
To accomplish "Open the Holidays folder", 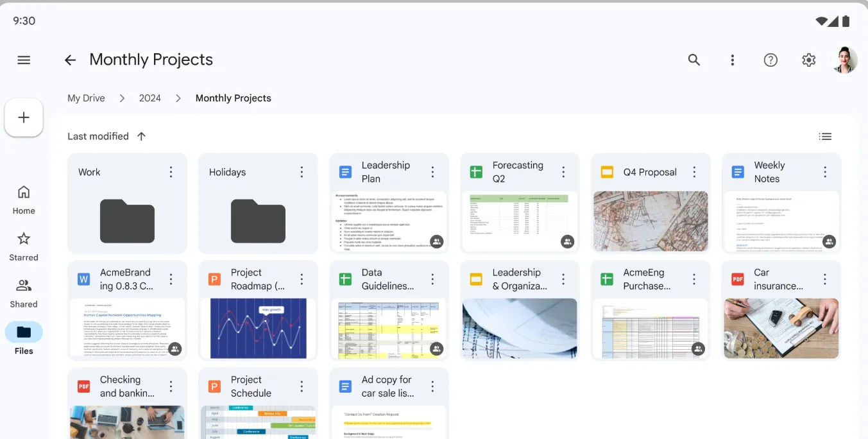I will point(258,203).
